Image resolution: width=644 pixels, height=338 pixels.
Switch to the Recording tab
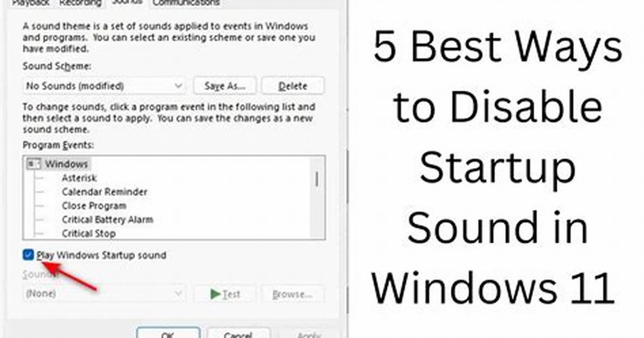click(x=80, y=3)
